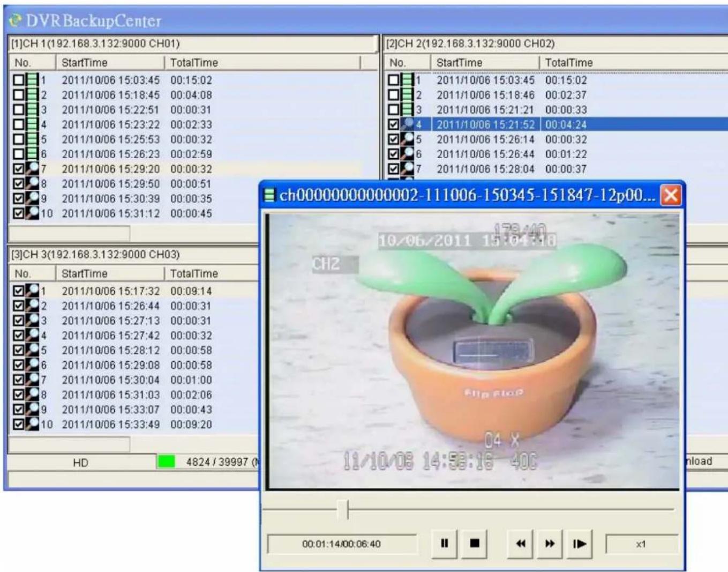The image size is (728, 572).
Task: Sort CH 1 list by StartTime column
Action: (110, 63)
